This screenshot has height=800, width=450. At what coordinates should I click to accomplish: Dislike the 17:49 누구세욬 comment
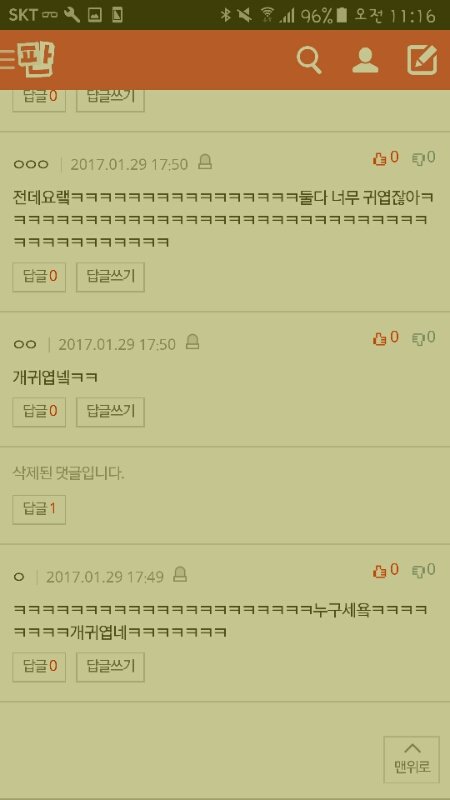pos(424,570)
